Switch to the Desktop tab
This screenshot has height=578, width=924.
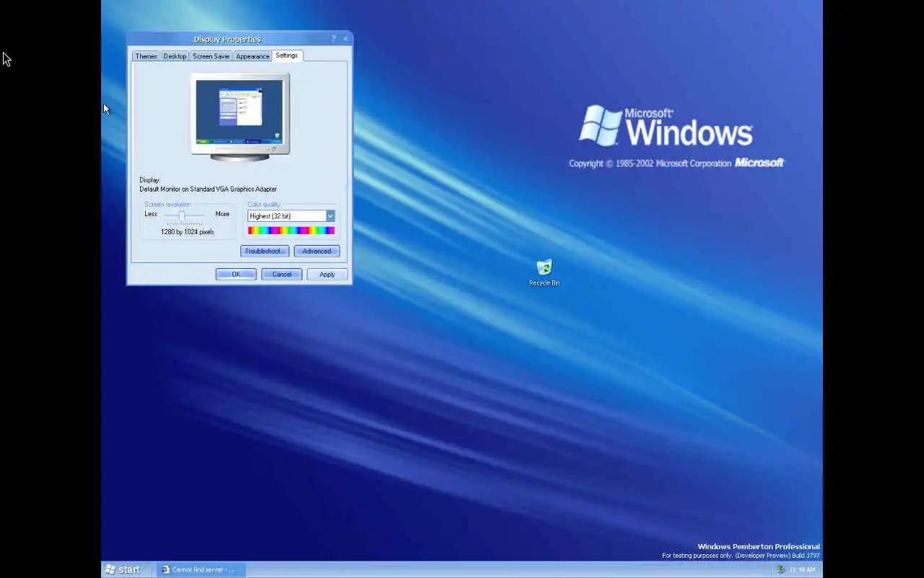tap(175, 56)
